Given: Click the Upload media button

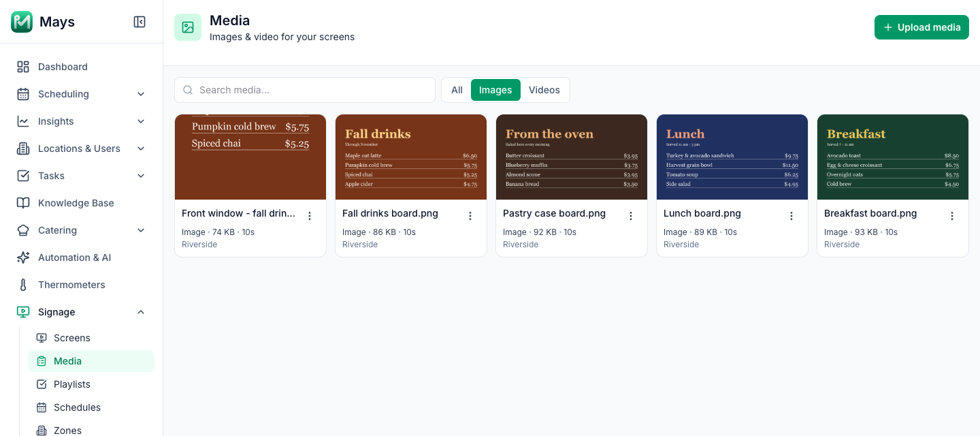Looking at the screenshot, I should click(921, 27).
